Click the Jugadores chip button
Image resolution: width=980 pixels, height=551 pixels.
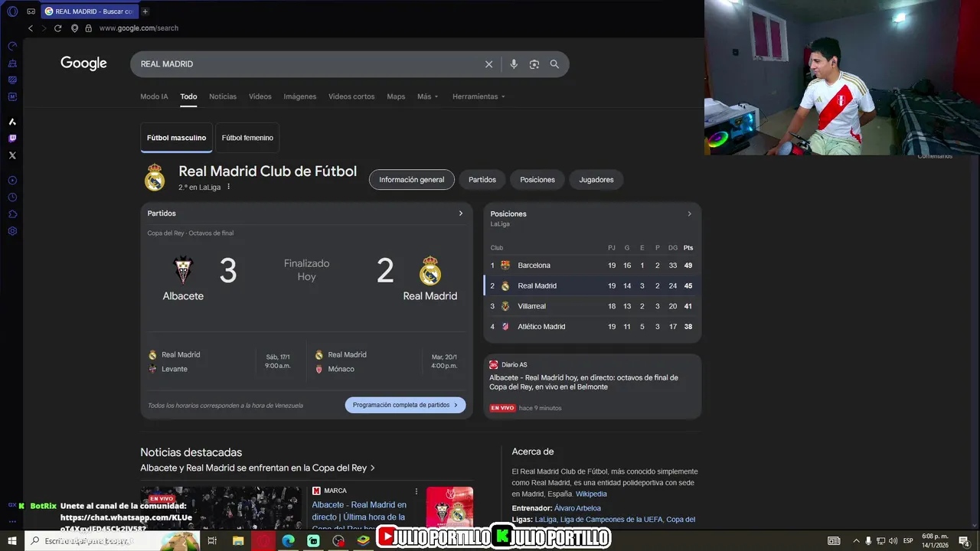(x=596, y=180)
